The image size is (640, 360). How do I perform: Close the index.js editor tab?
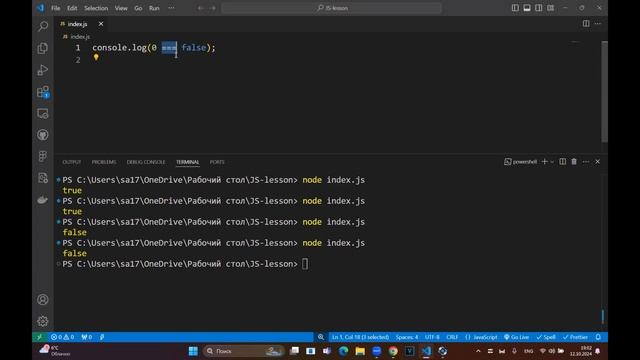[101, 24]
